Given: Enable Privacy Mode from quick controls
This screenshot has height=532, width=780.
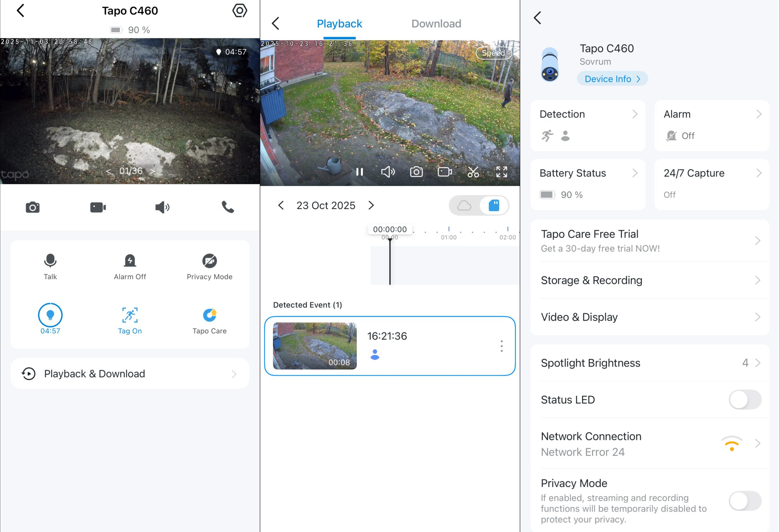Looking at the screenshot, I should [x=209, y=265].
